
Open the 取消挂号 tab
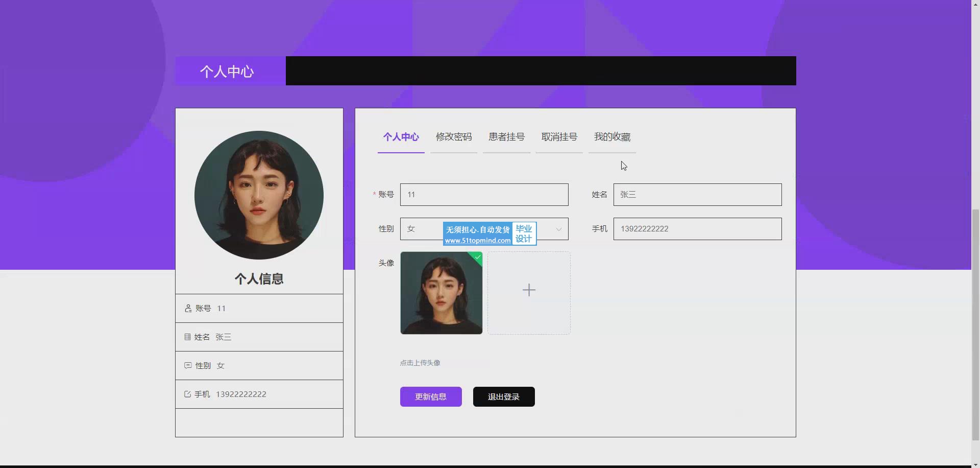tap(559, 137)
